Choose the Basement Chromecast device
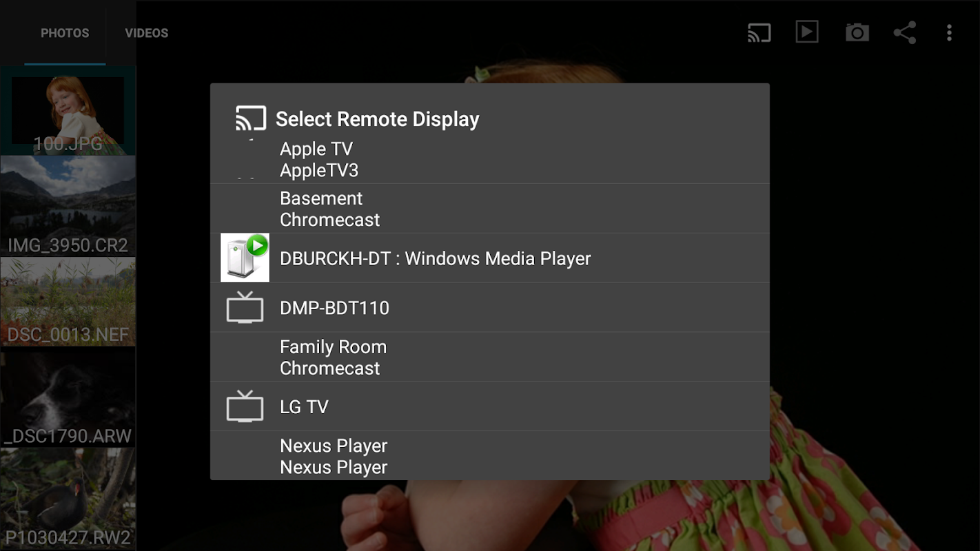Viewport: 980px width, 551px height. [490, 209]
